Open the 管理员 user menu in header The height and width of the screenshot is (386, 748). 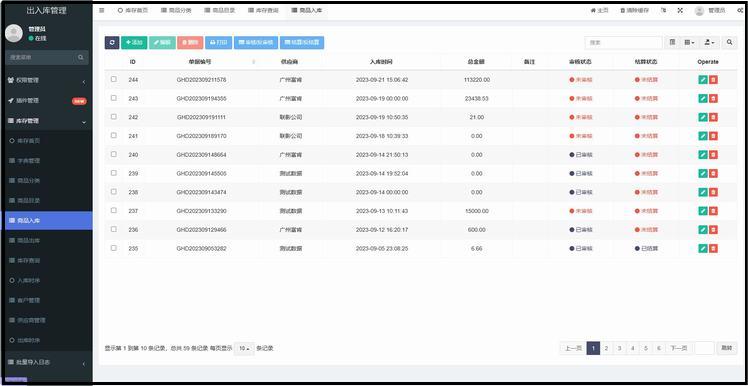point(711,10)
